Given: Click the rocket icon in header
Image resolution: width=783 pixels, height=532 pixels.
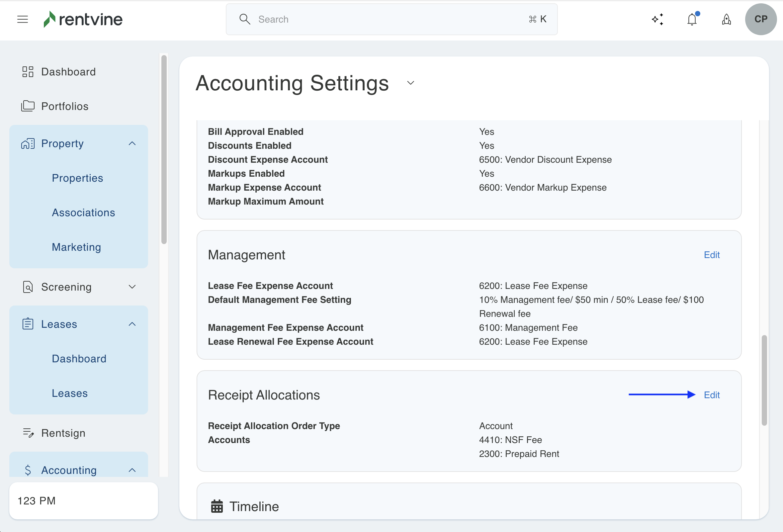Looking at the screenshot, I should coord(727,19).
